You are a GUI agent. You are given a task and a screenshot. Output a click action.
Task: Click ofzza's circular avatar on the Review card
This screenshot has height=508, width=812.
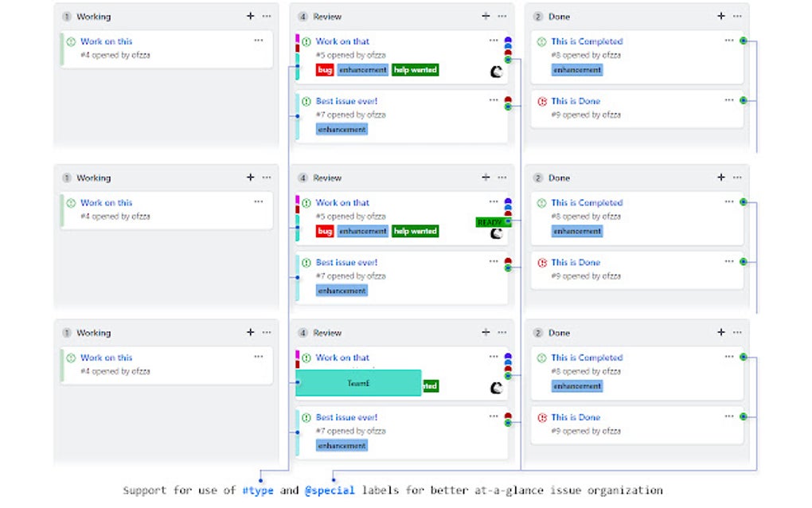496,71
